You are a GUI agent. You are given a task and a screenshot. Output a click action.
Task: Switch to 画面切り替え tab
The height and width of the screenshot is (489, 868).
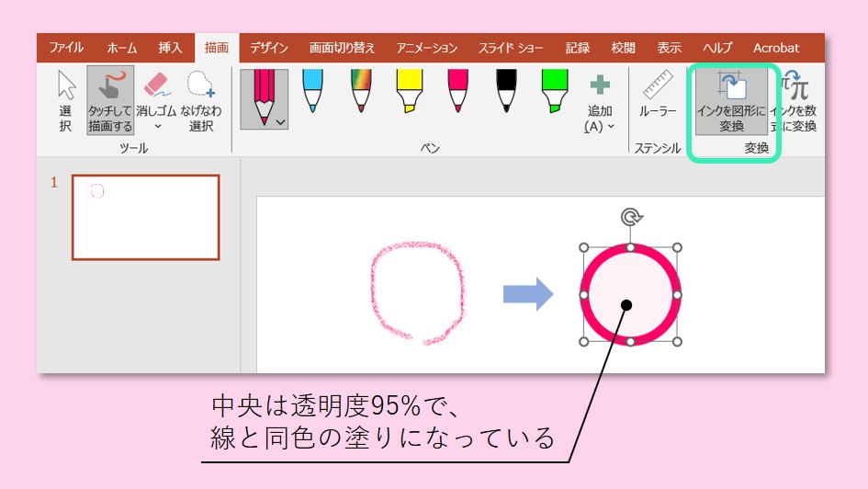342,48
